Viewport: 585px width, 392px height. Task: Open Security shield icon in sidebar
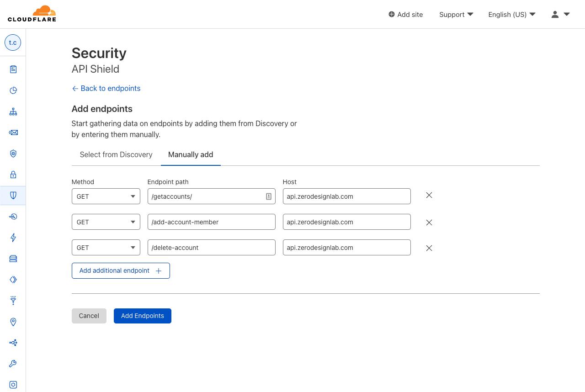(x=13, y=196)
